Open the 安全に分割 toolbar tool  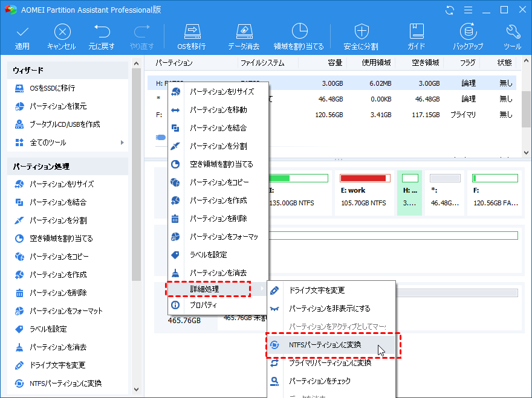[x=361, y=37]
